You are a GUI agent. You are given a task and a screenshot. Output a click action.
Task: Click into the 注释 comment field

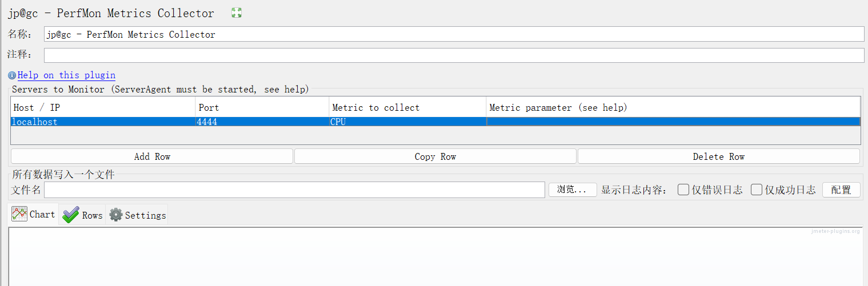click(454, 55)
